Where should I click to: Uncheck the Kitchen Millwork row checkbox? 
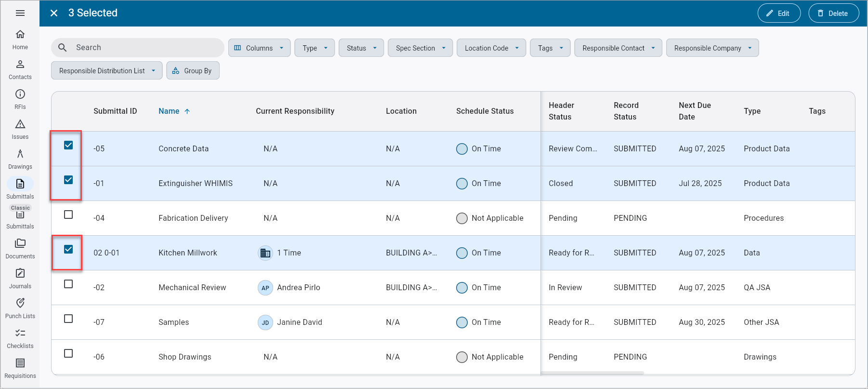tap(68, 249)
